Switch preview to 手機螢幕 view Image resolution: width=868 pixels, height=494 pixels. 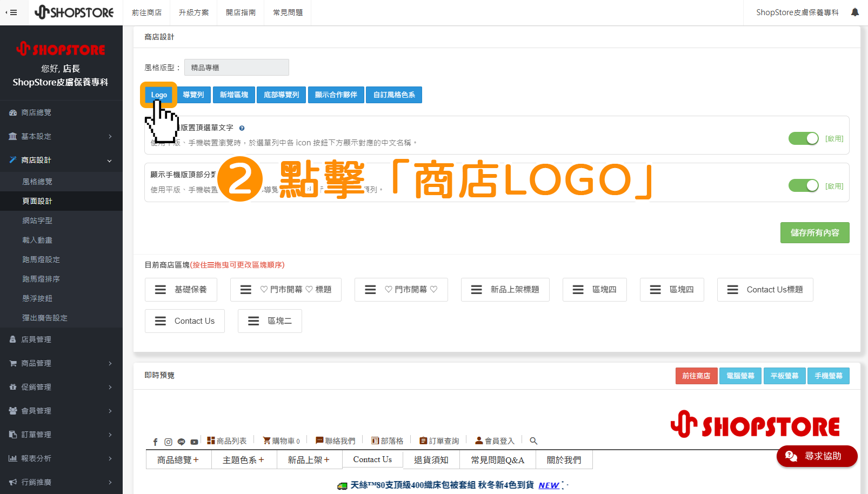828,376
